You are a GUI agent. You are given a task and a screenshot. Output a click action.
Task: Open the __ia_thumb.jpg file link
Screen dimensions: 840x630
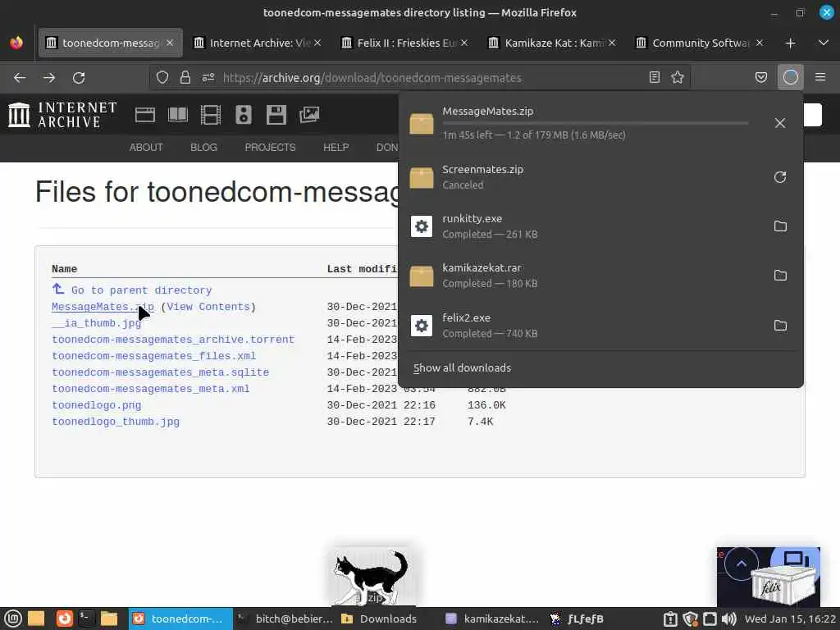pyautogui.click(x=97, y=323)
